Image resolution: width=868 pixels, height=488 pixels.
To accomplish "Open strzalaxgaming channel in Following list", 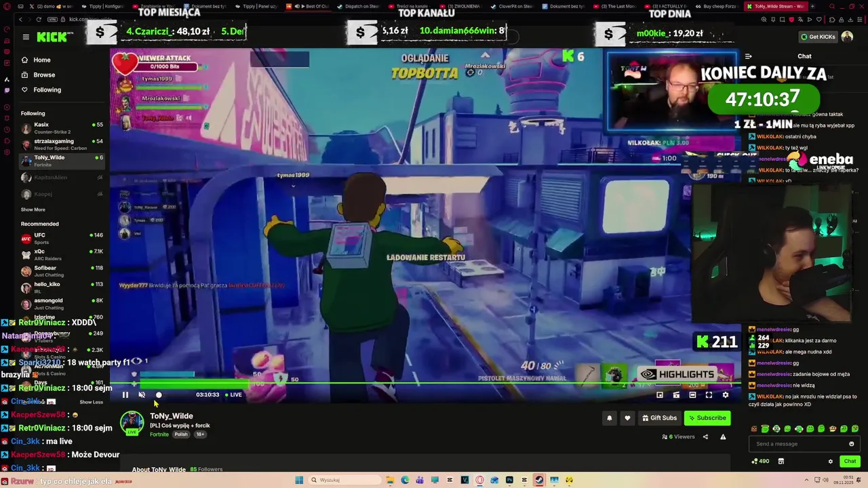I will [x=62, y=144].
